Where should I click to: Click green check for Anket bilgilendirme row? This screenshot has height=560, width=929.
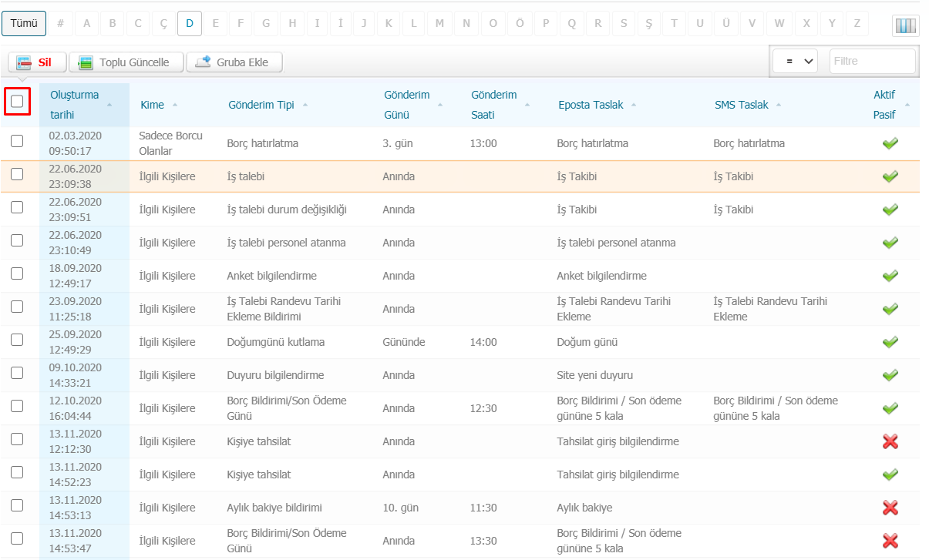pos(890,276)
